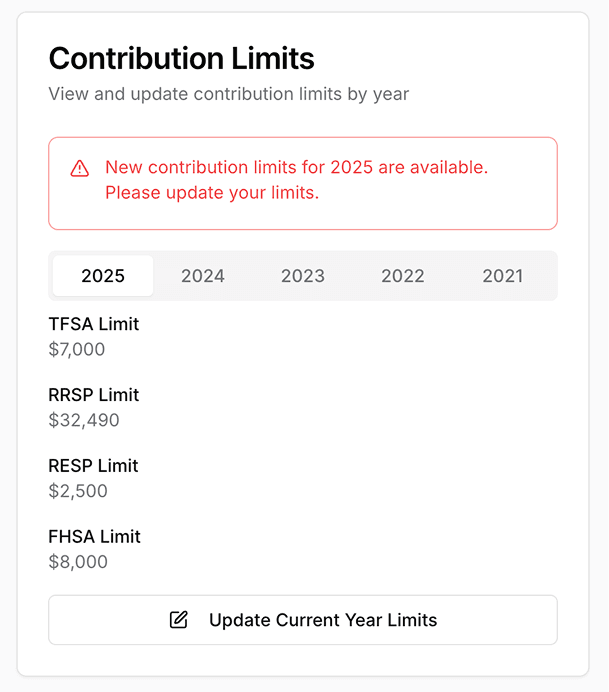Show limits for the 2021 tab
The image size is (609, 692).
click(x=502, y=276)
